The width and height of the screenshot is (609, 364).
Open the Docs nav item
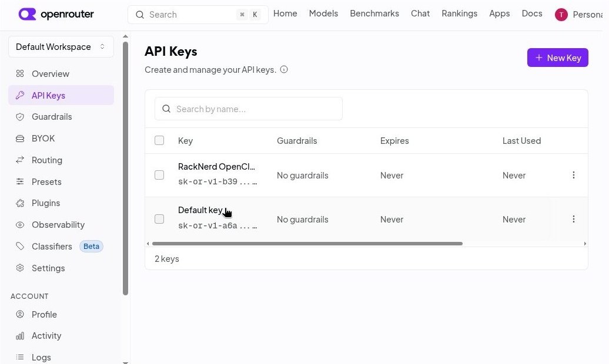tap(532, 13)
